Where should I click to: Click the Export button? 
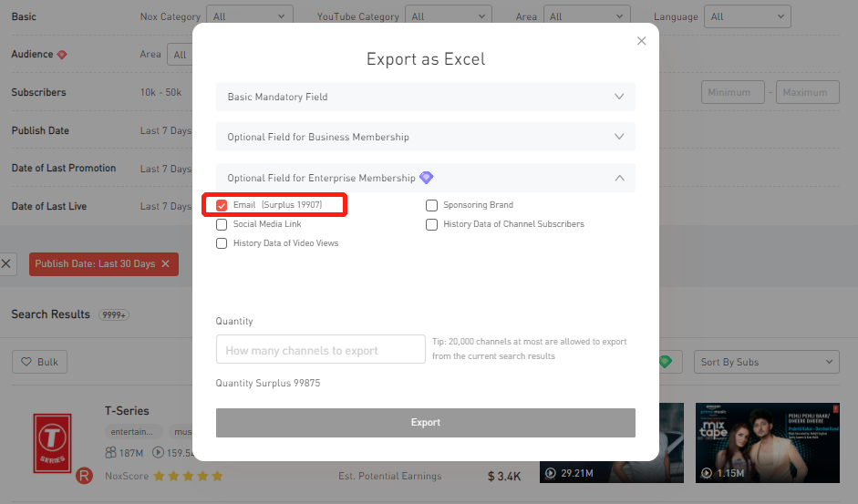coord(425,422)
